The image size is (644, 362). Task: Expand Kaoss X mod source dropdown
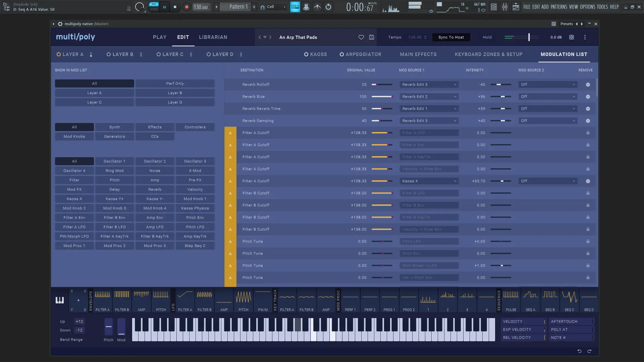coord(429,181)
